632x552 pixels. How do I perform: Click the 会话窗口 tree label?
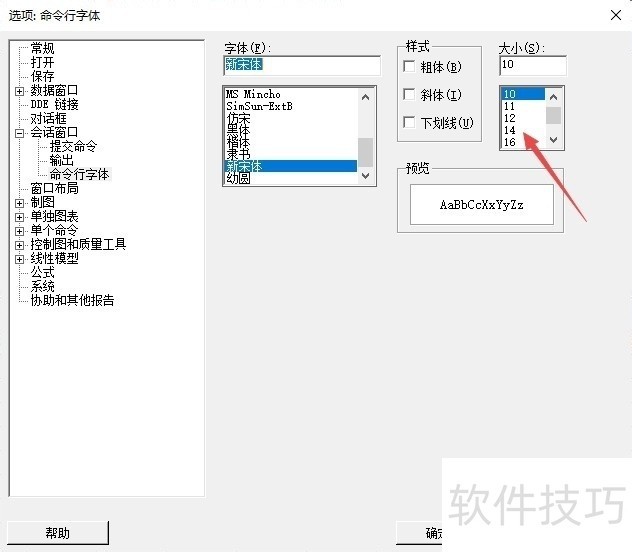click(54, 132)
